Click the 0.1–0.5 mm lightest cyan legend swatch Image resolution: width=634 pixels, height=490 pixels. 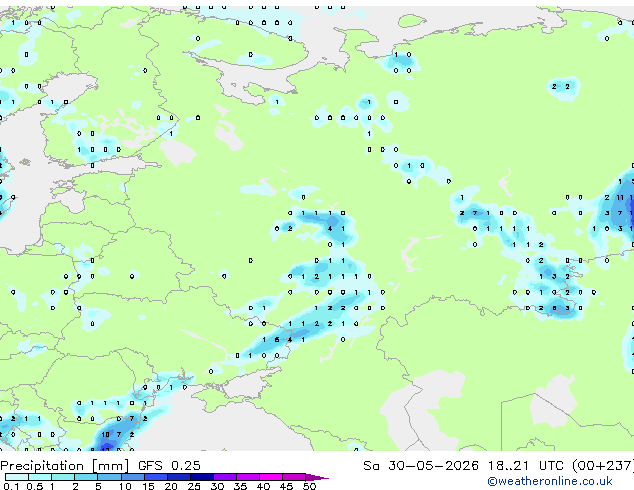coord(17,477)
